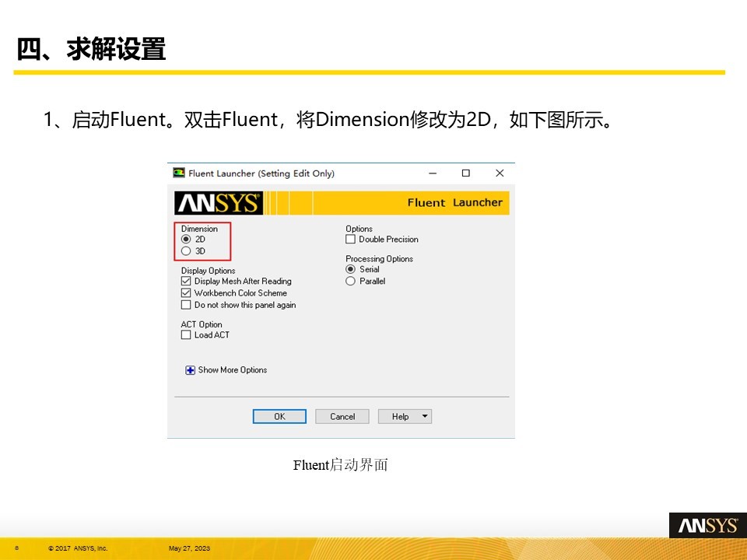Enable the Load ACT checkbox
747x560 pixels.
pos(186,334)
